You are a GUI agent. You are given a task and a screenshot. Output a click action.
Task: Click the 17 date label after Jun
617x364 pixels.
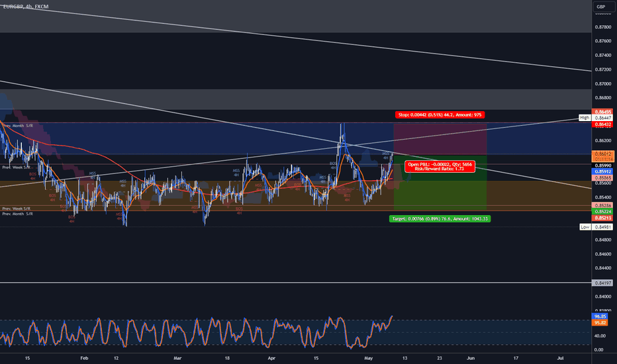[516, 358]
